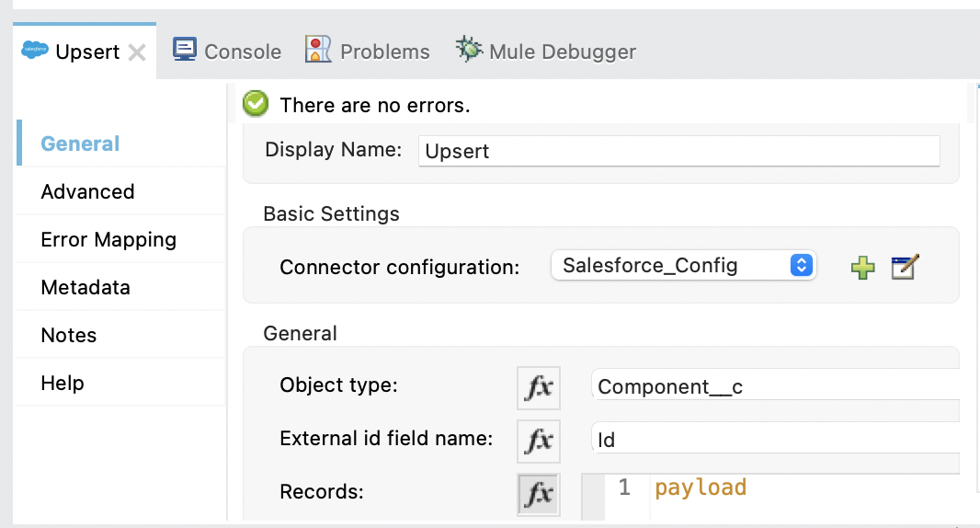Open the Advanced settings section
The height and width of the screenshot is (528, 980).
pos(88,191)
